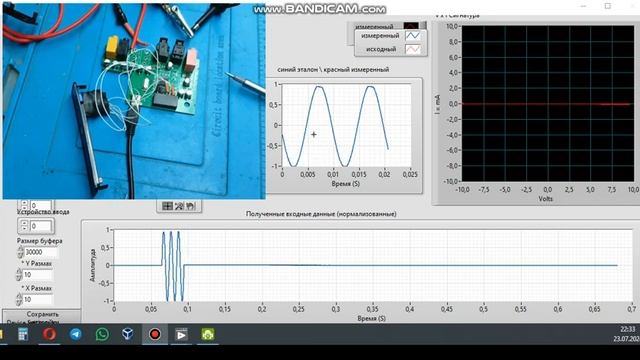
Task: Click the 0,025 value on sine graph axis
Action: pyautogui.click(x=410, y=174)
